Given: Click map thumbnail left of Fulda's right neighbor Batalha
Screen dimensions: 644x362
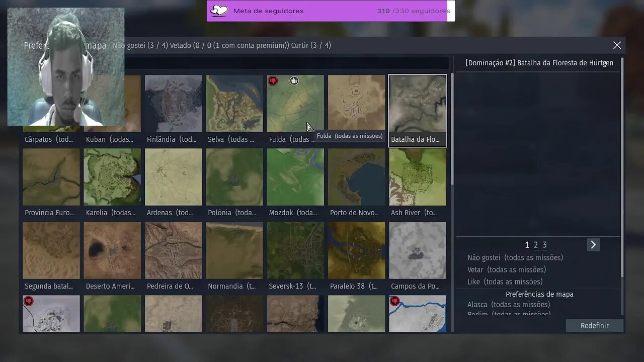Looking at the screenshot, I should [x=356, y=104].
